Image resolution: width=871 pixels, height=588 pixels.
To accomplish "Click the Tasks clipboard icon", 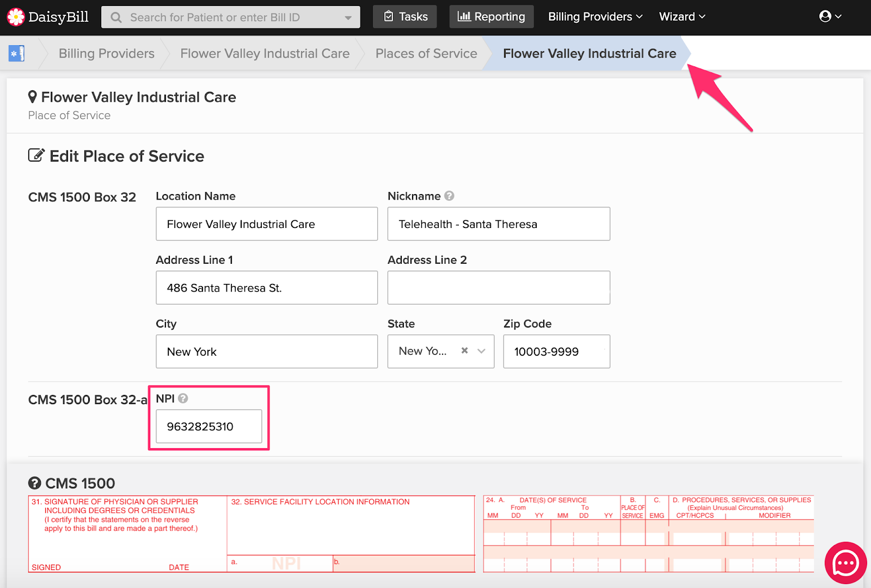I will coord(389,16).
